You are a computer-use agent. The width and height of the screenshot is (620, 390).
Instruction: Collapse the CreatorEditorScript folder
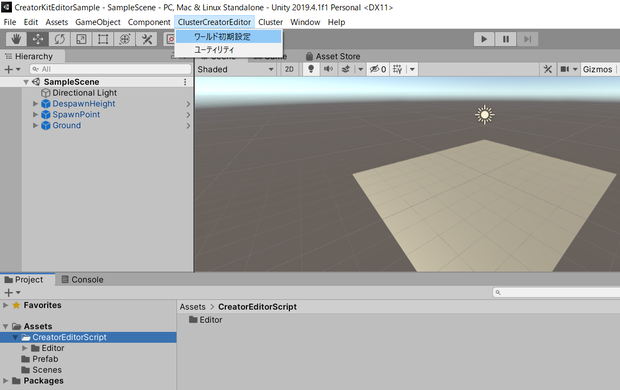coord(15,337)
